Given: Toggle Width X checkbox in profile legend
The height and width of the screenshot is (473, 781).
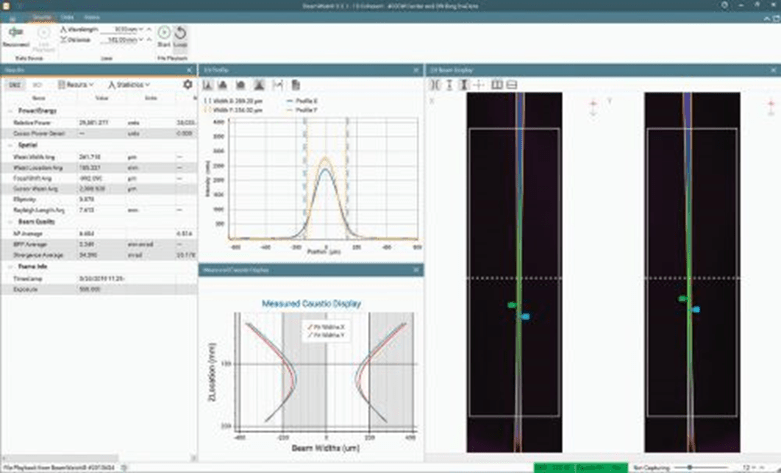Looking at the screenshot, I should coord(206,101).
